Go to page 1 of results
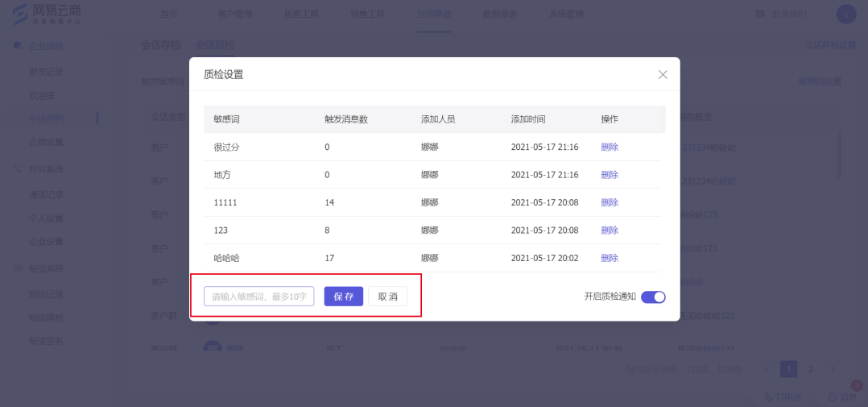This screenshot has height=407, width=868. (789, 369)
